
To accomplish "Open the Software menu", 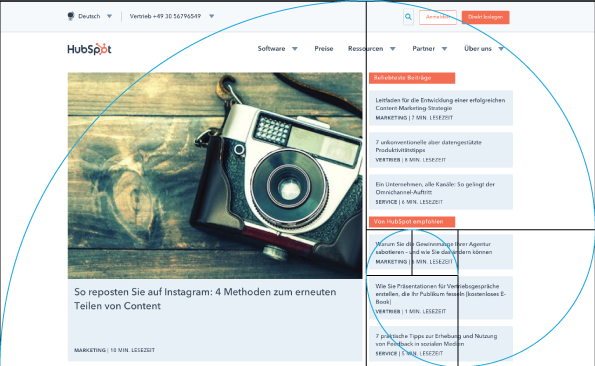I will pos(271,49).
